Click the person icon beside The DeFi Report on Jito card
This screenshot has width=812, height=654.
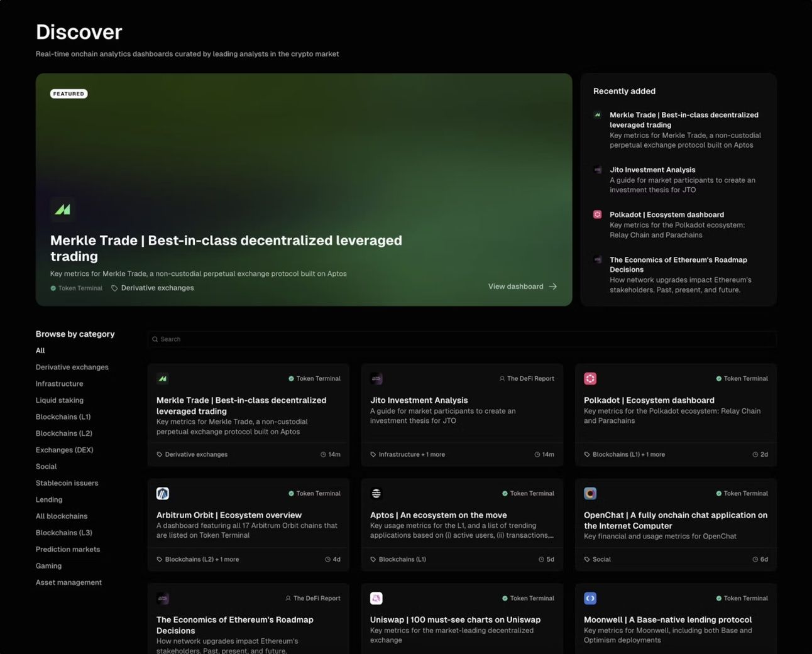coord(502,379)
